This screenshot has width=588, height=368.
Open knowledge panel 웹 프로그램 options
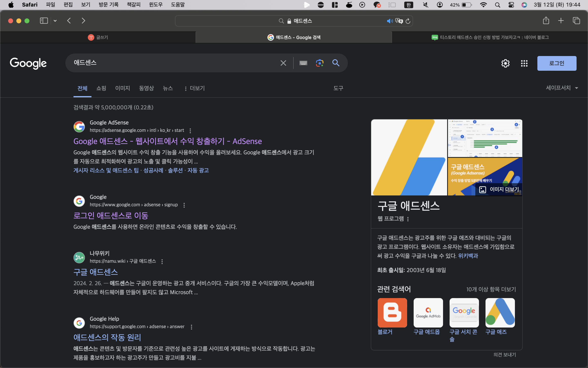(408, 219)
